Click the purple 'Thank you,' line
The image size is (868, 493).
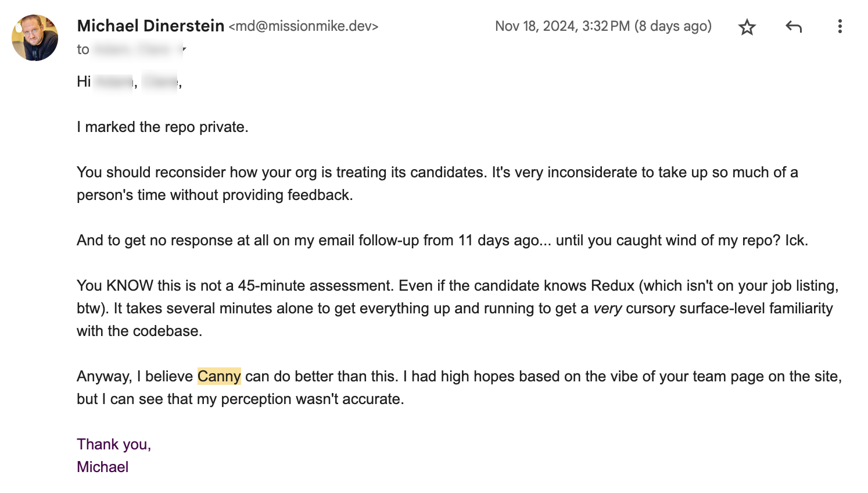point(114,444)
